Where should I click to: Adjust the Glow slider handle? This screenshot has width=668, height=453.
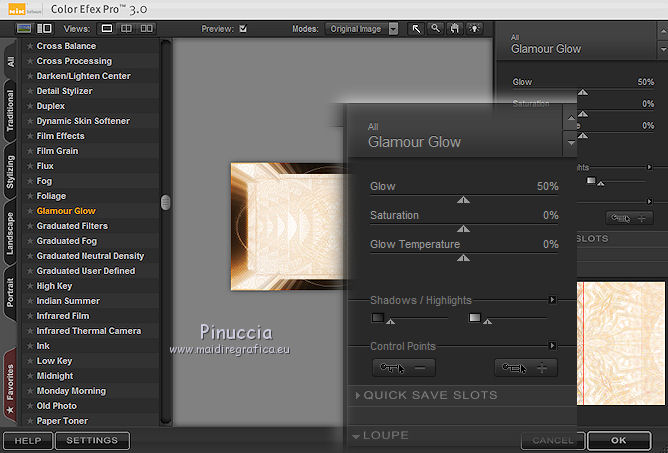pyautogui.click(x=464, y=200)
